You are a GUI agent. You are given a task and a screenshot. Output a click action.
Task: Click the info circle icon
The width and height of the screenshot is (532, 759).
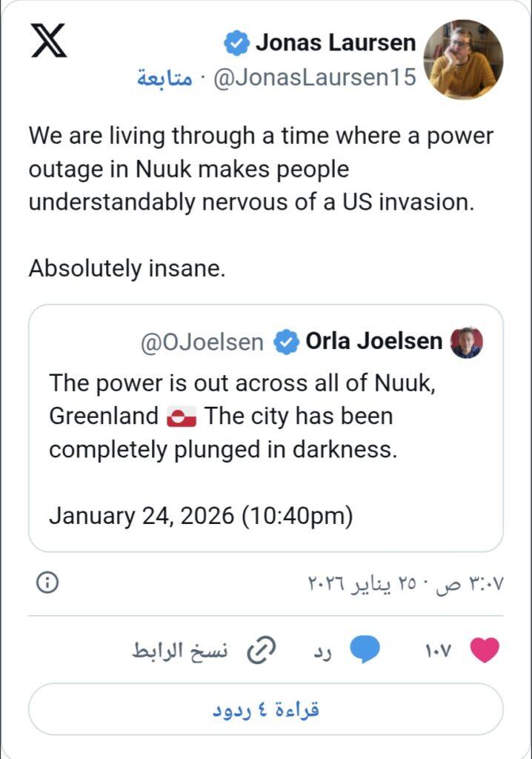pyautogui.click(x=47, y=583)
